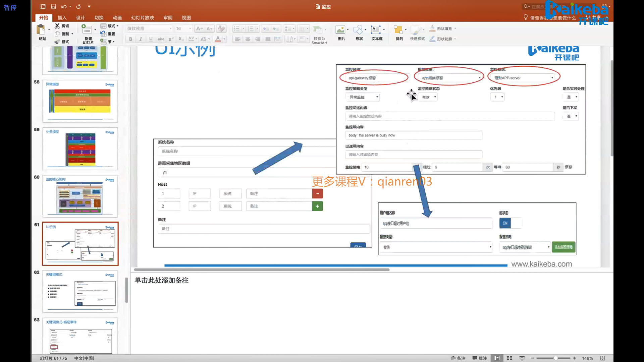Toggle the Notes (备注) pane in status bar
Screen dimensions: 644x362
point(458,358)
